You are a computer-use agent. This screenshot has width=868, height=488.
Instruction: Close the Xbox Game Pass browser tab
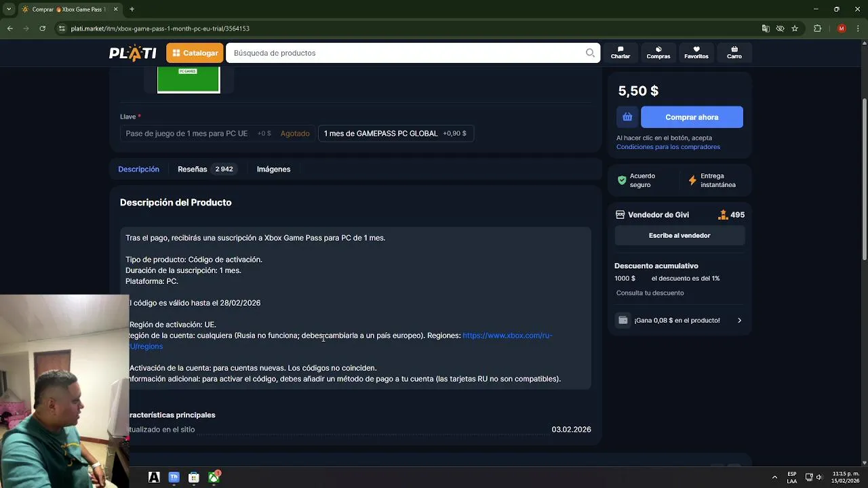click(x=115, y=9)
